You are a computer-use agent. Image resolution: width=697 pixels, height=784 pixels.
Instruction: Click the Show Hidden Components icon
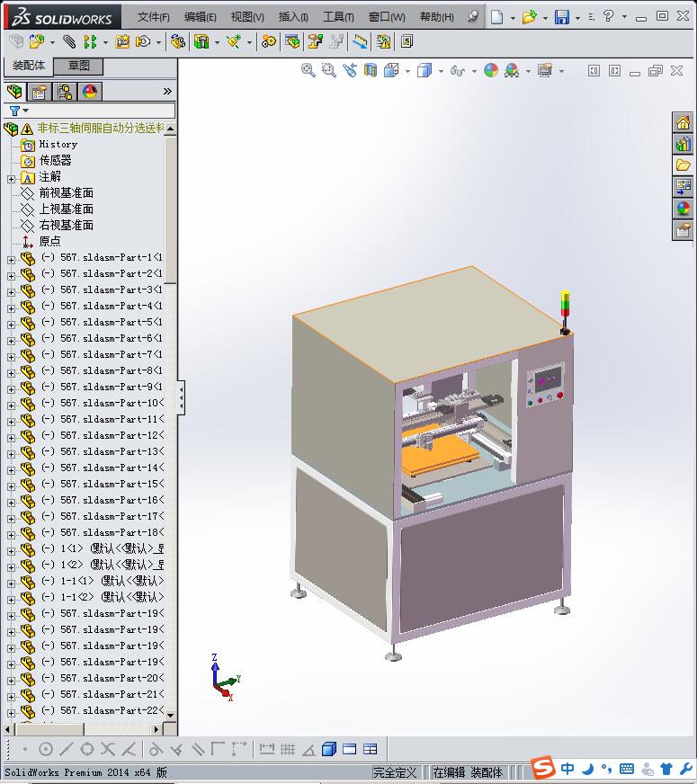[177, 41]
